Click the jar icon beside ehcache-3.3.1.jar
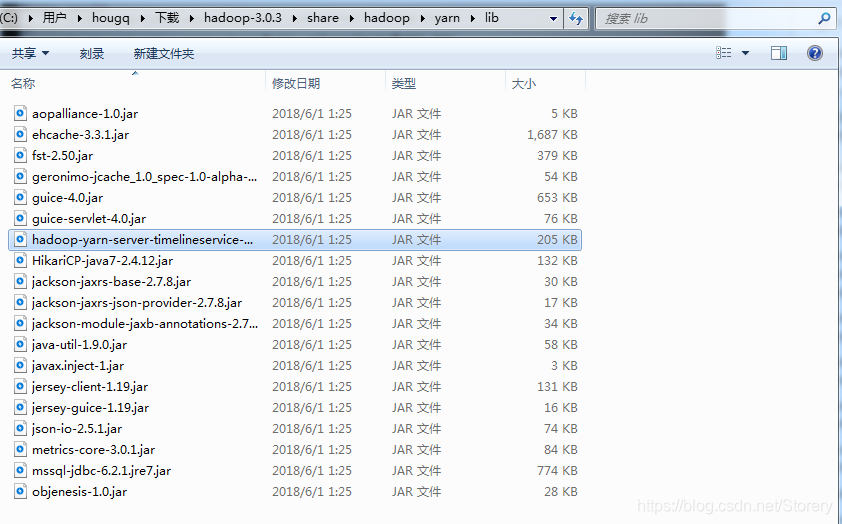This screenshot has width=842, height=524. 20,134
